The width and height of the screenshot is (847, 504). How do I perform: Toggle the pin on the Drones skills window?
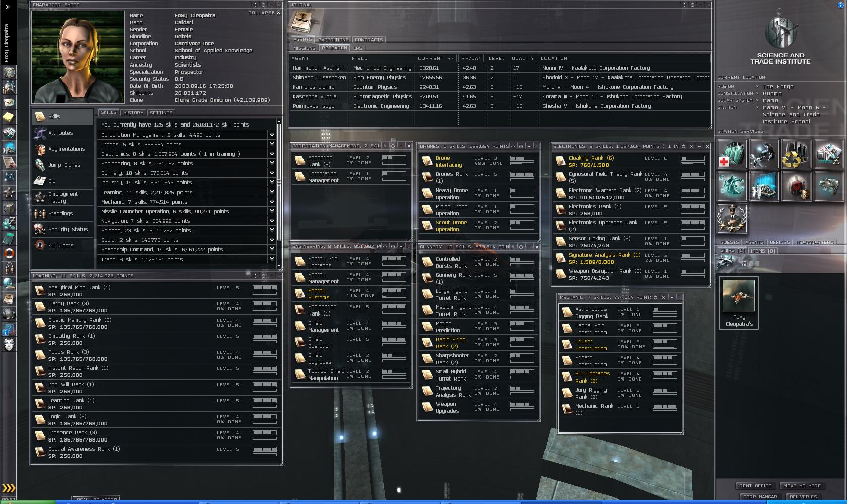[x=521, y=146]
